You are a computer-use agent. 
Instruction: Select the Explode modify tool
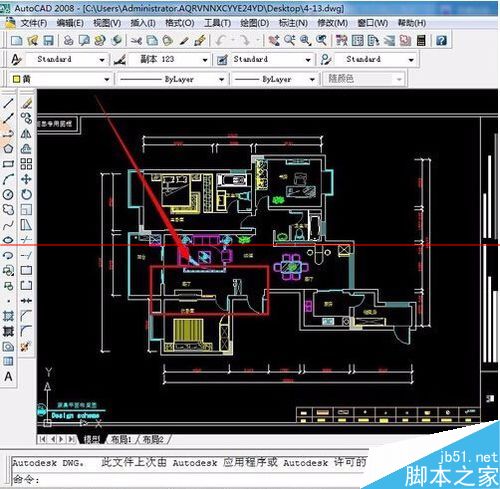[26, 346]
